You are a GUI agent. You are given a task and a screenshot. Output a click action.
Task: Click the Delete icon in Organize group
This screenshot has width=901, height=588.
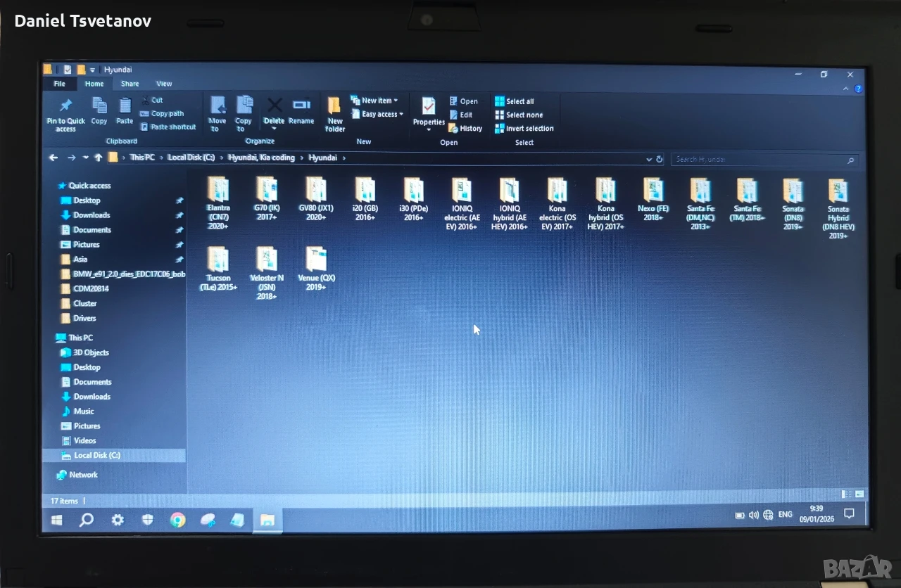pos(275,106)
